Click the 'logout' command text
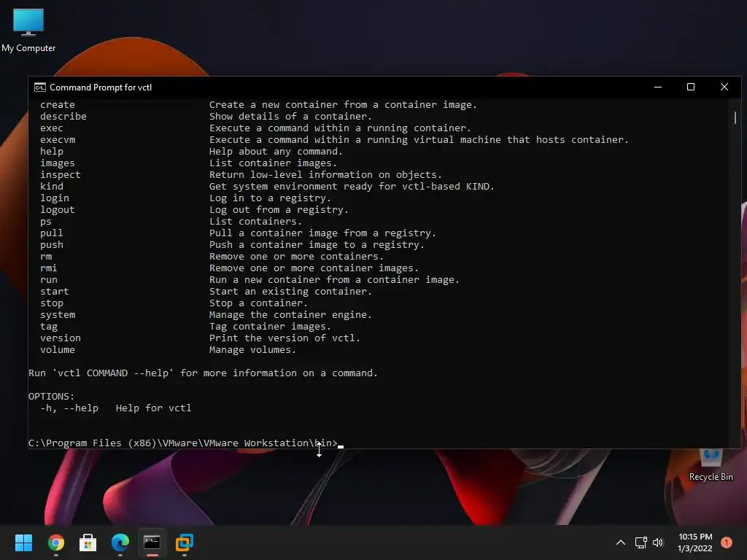Image resolution: width=747 pixels, height=560 pixels. [x=58, y=209]
